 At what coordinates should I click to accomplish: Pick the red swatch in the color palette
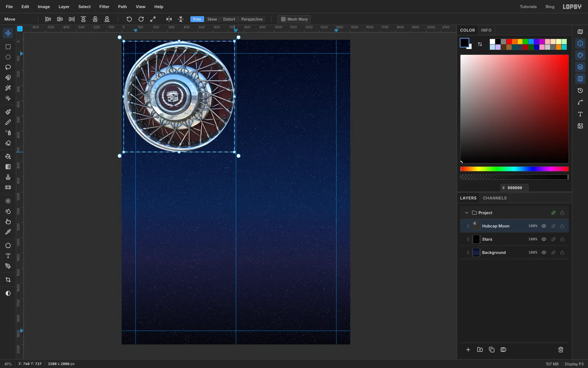point(509,42)
